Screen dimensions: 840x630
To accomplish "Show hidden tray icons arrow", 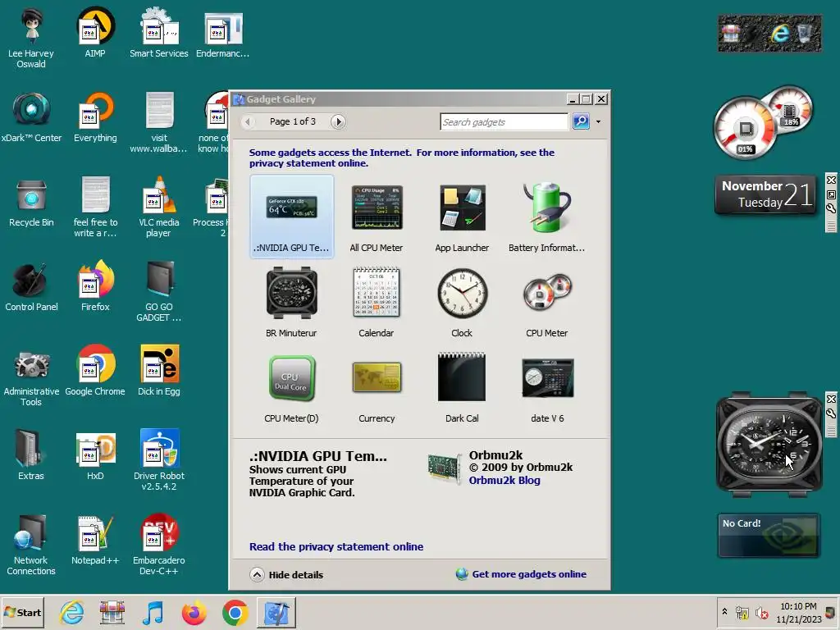I will click(x=725, y=611).
